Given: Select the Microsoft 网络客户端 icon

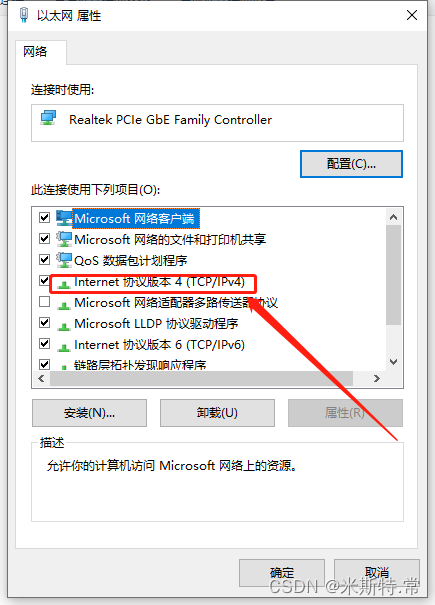Looking at the screenshot, I should pos(64,218).
